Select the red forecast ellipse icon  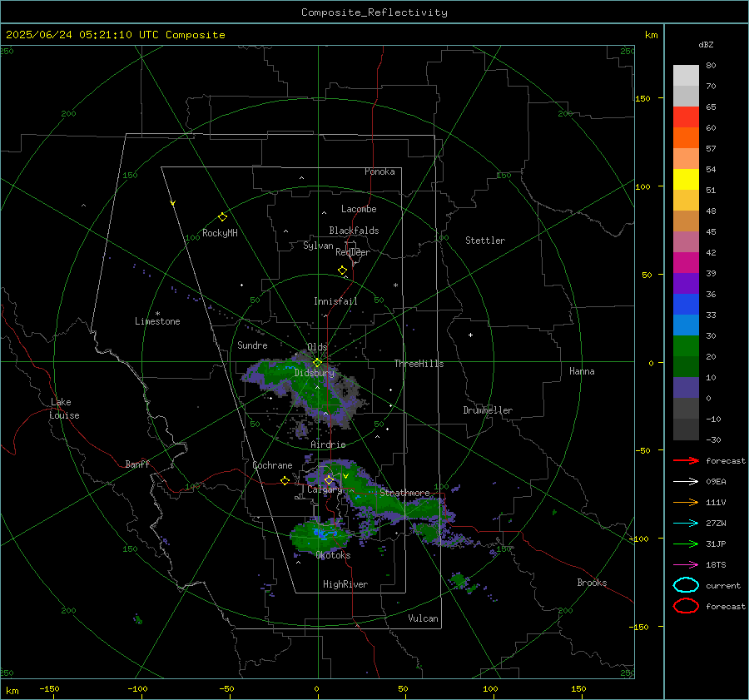coord(686,606)
